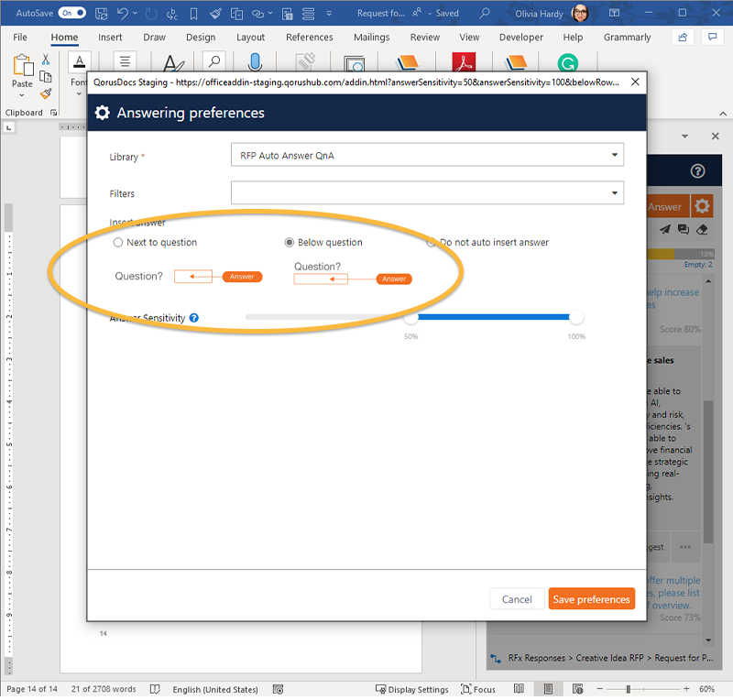Viewport: 733px width, 700px height.
Task: Toggle the AutoSave switch
Action: [x=71, y=13]
